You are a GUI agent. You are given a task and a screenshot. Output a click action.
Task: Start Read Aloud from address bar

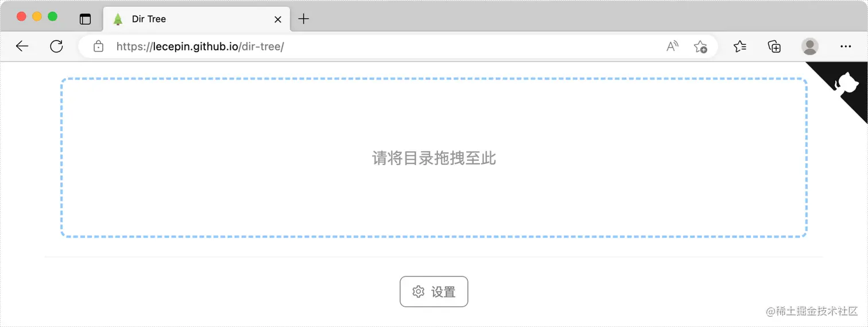(672, 47)
